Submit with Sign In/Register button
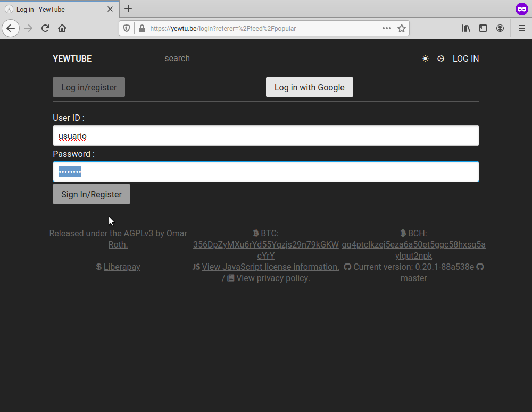 (92, 194)
